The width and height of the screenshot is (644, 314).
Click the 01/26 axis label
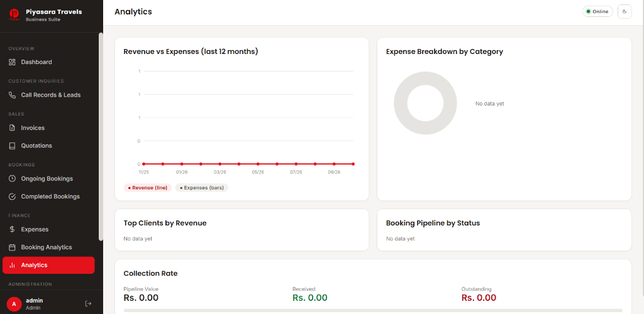click(182, 173)
